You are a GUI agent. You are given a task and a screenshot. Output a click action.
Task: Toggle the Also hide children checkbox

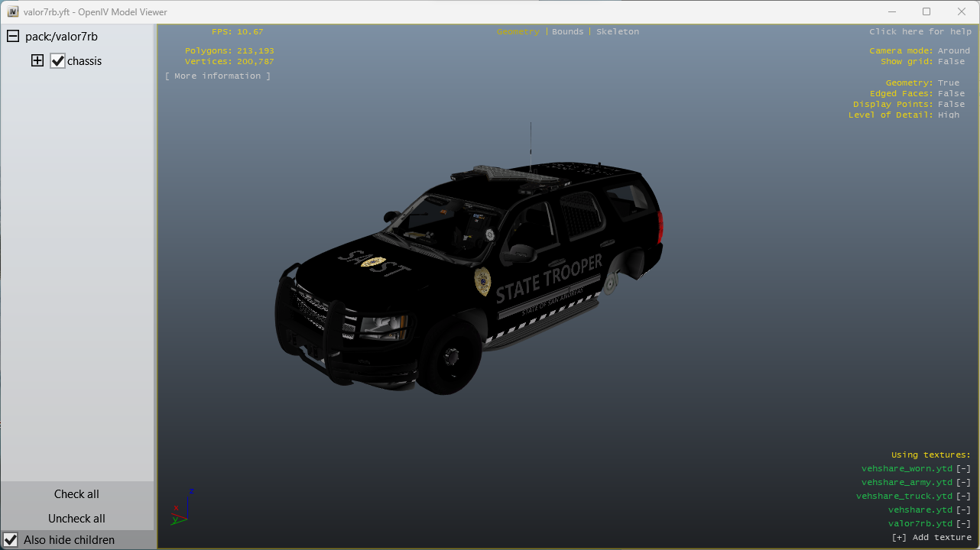(x=11, y=540)
